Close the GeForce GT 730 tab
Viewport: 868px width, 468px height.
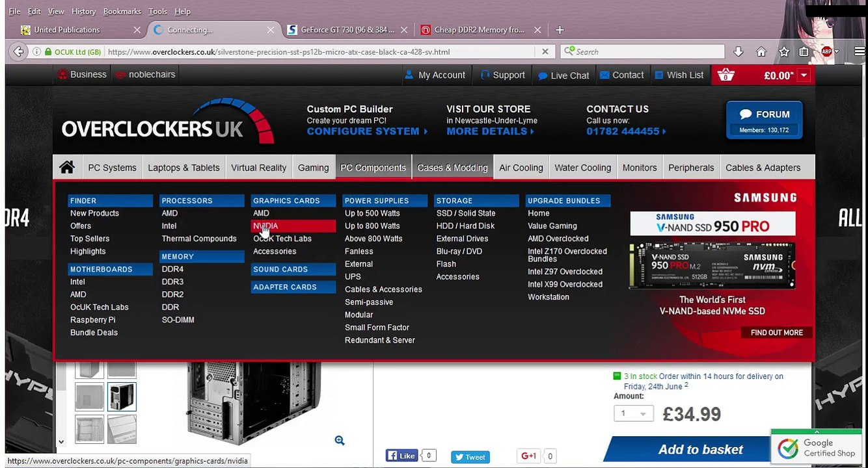[x=404, y=30]
